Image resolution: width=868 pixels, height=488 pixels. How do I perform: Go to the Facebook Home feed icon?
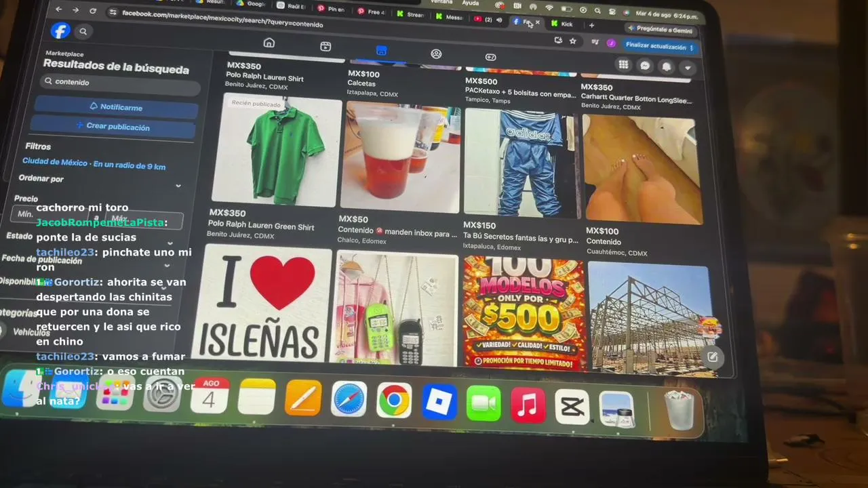click(x=269, y=43)
